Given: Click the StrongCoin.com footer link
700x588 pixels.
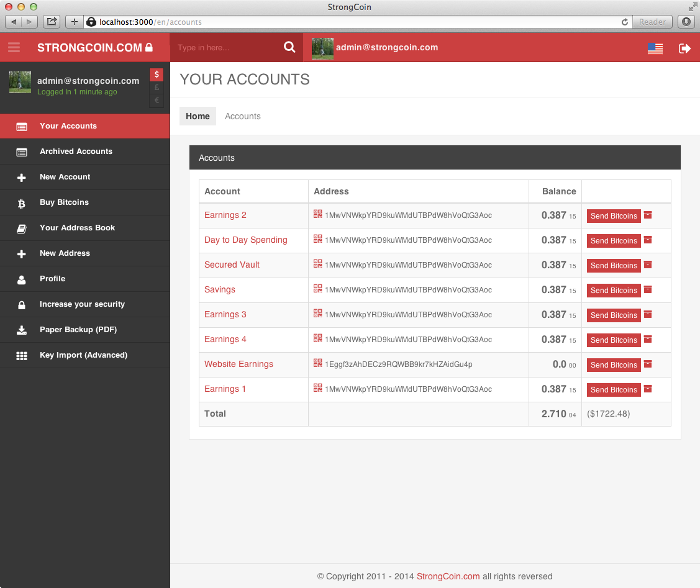Looking at the screenshot, I should [x=448, y=576].
